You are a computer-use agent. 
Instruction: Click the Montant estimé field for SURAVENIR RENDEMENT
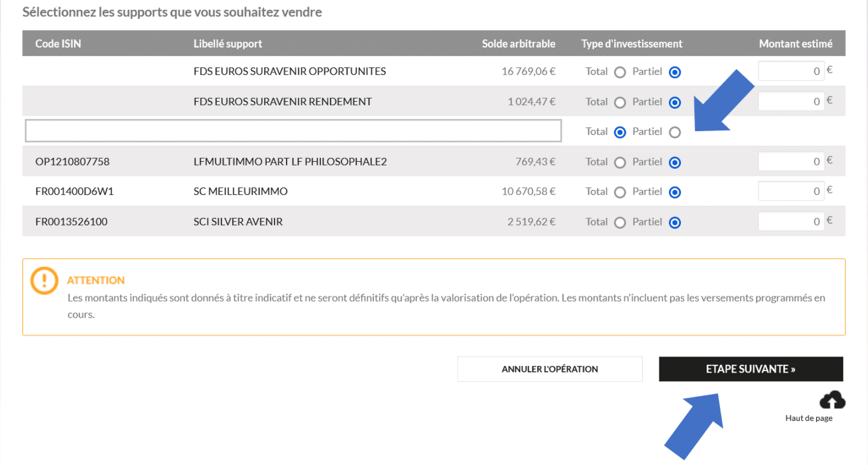pos(790,101)
